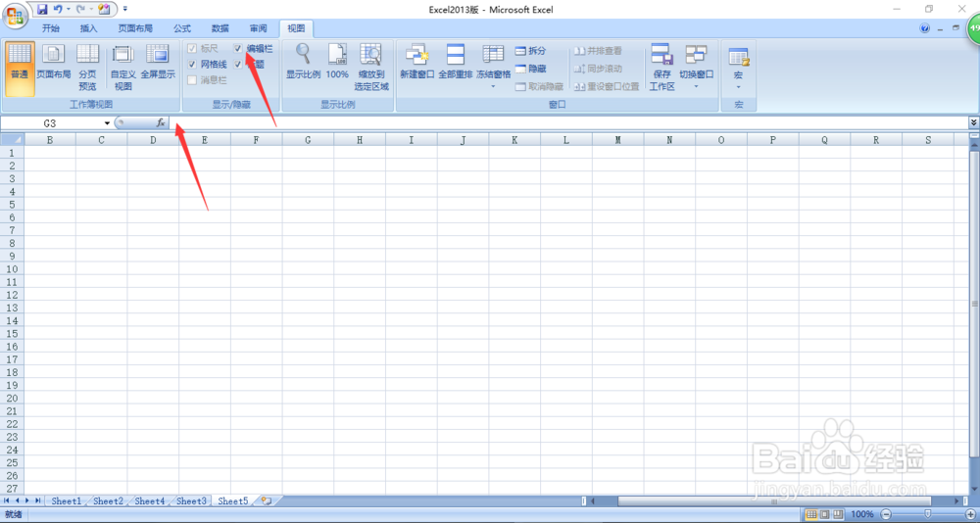Select row header 10
980x523 pixels.
tap(12, 269)
